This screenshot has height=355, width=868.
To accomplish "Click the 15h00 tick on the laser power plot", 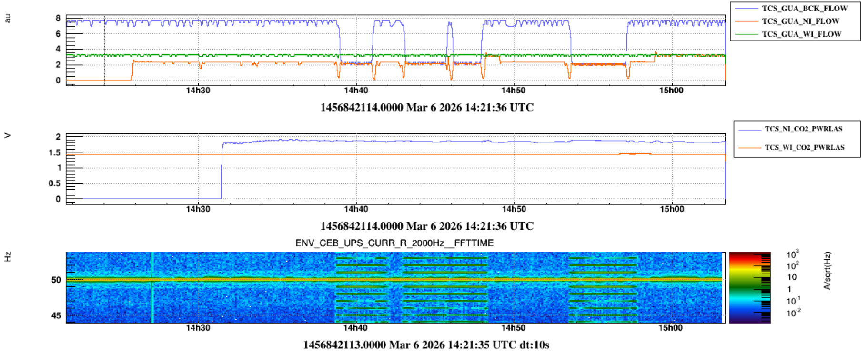I will click(671, 209).
